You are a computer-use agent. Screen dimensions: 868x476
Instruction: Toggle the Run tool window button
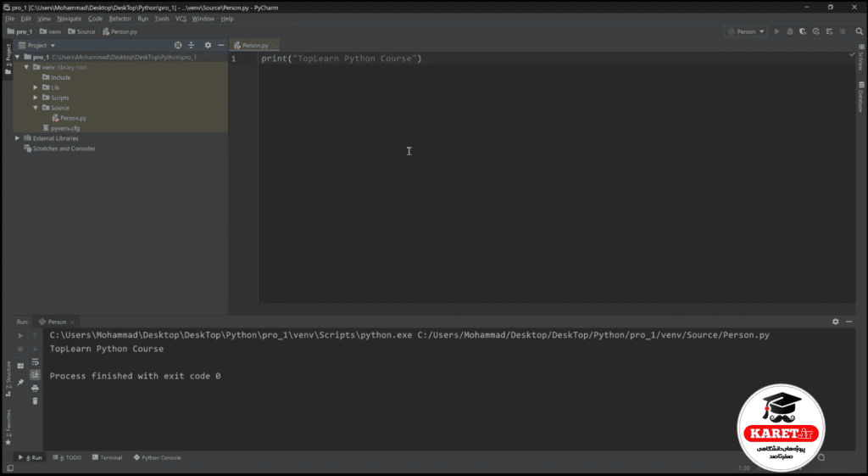30,457
